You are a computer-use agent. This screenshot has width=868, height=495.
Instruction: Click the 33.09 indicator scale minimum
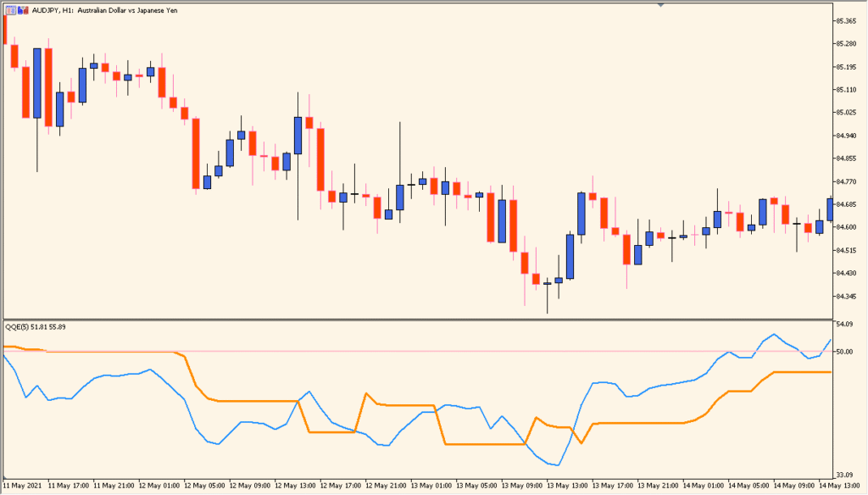[x=844, y=475]
